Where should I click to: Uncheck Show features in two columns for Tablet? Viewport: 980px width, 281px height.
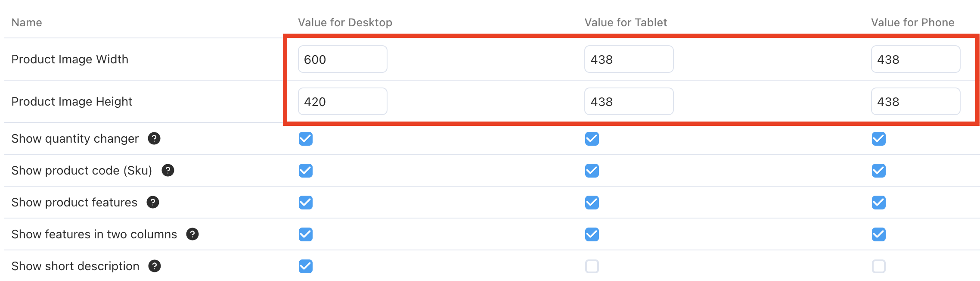point(592,234)
